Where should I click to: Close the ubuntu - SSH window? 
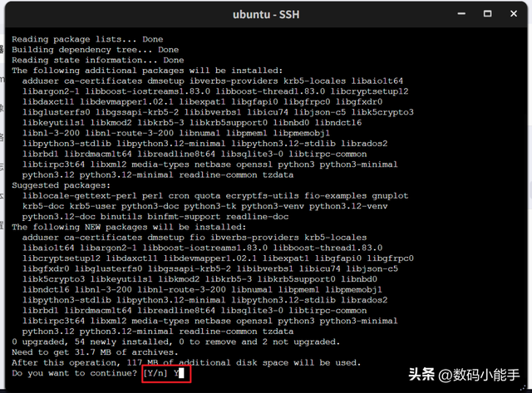tap(514, 13)
